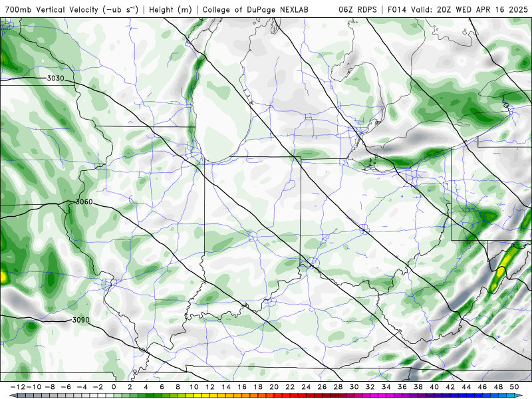Viewport: 532px width, 399px height.
Task: Click "Valid: 20Z WED APR 16 2025" text
Action: click(x=469, y=9)
